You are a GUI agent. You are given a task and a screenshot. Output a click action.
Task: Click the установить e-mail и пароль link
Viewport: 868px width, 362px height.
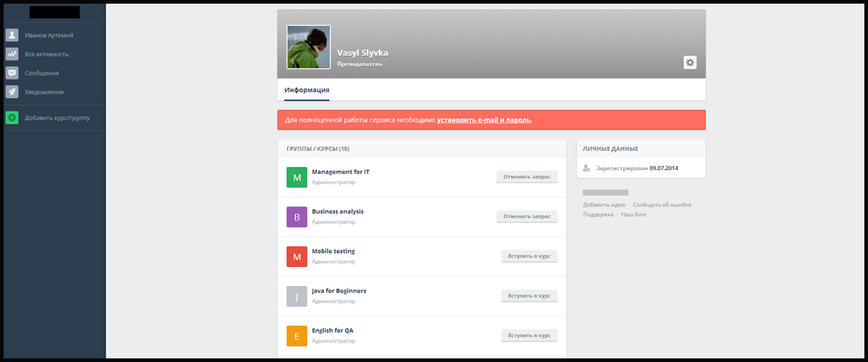[484, 120]
